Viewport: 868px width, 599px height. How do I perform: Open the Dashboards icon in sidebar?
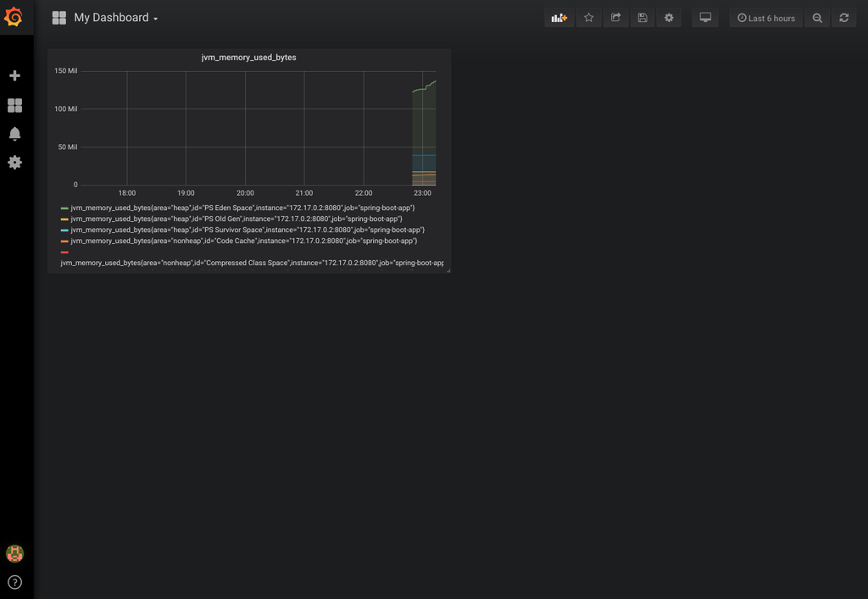click(x=15, y=105)
